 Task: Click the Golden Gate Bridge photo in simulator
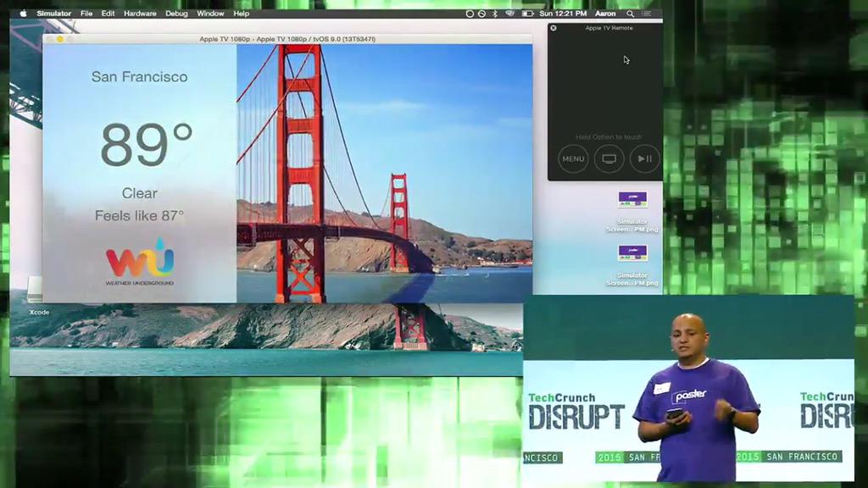coord(385,173)
